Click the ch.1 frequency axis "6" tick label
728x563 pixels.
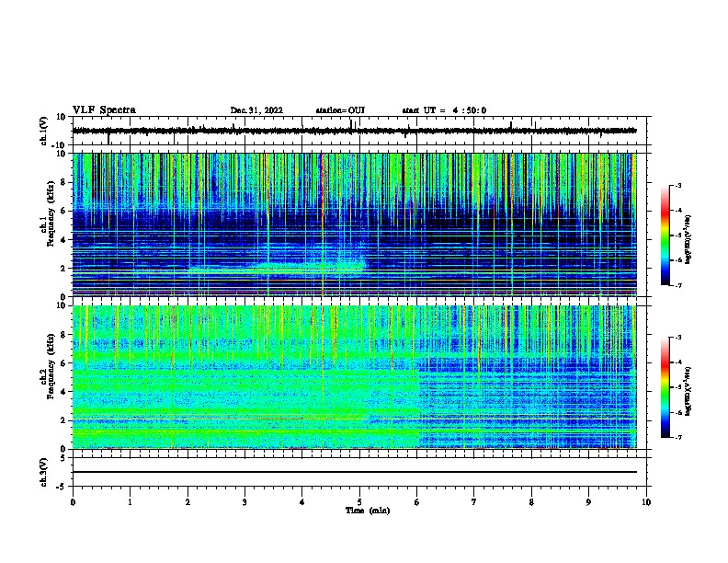pyautogui.click(x=63, y=212)
